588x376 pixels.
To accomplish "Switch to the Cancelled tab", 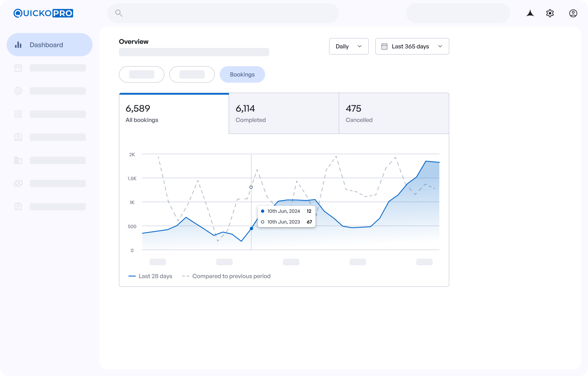I will [x=394, y=114].
